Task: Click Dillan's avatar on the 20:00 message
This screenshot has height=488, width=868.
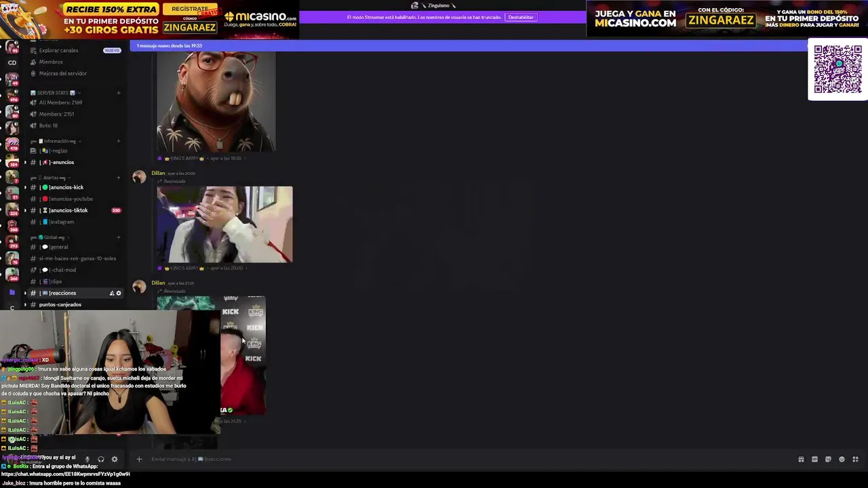Action: point(139,177)
